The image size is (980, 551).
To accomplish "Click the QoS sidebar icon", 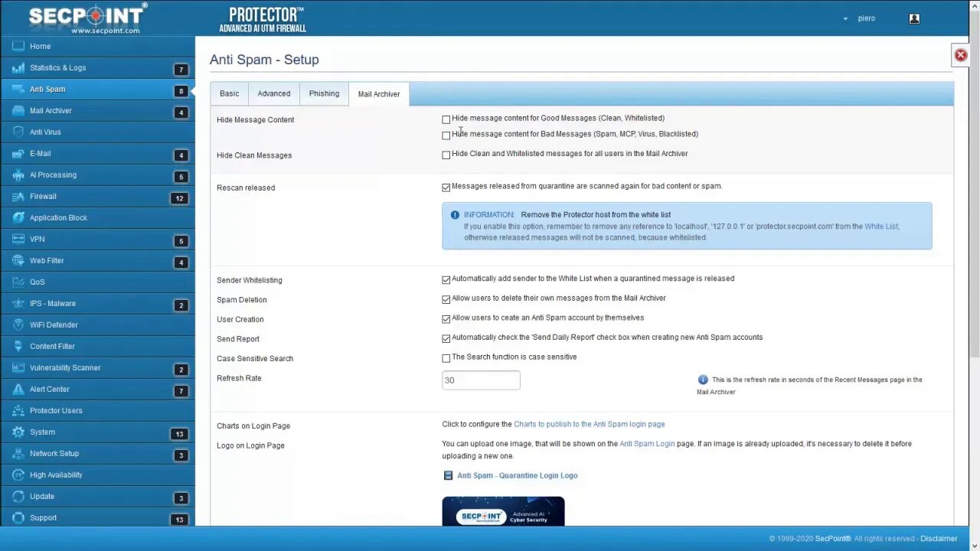I will [x=18, y=282].
